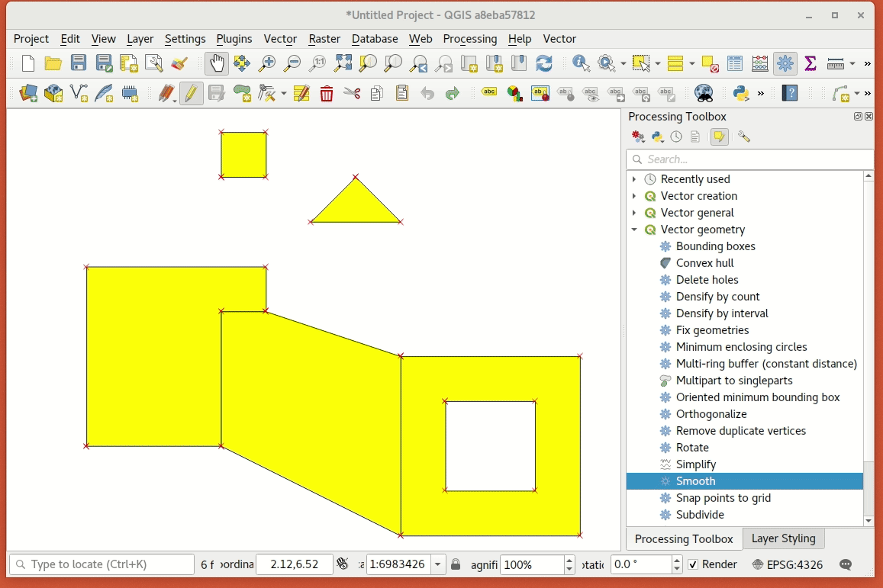Screen dimensions: 883x588
Task: Open the map scale dropdown
Action: click(438, 564)
